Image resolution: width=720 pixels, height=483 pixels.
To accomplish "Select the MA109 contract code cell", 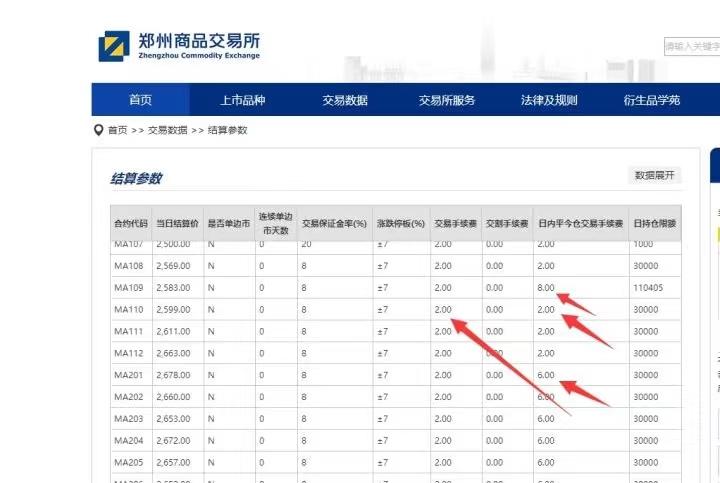I will (x=129, y=288).
